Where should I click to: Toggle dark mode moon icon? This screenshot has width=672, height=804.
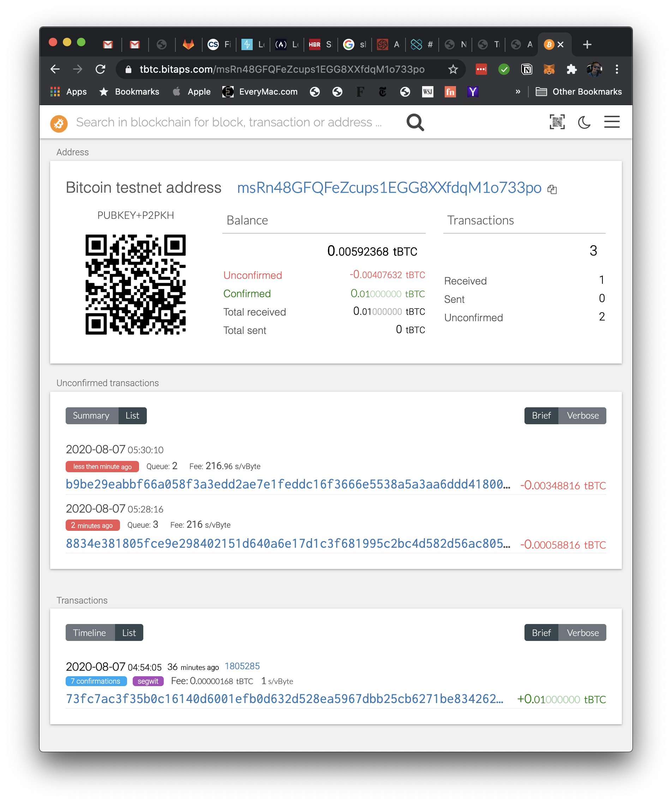coord(584,122)
